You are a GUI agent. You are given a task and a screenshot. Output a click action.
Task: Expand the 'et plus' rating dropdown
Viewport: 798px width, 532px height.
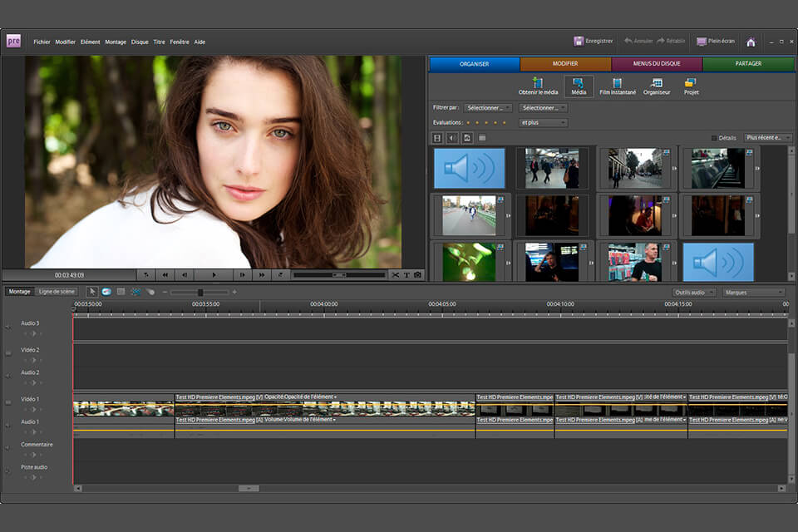click(x=543, y=123)
